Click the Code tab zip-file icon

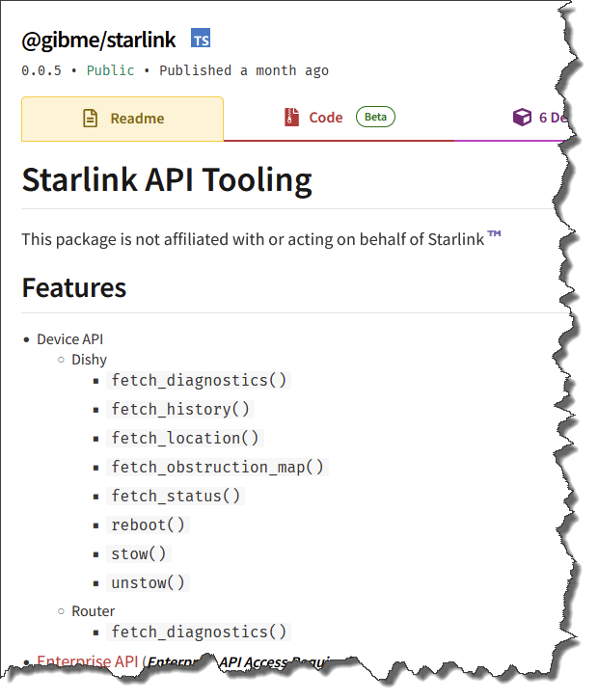pos(291,118)
